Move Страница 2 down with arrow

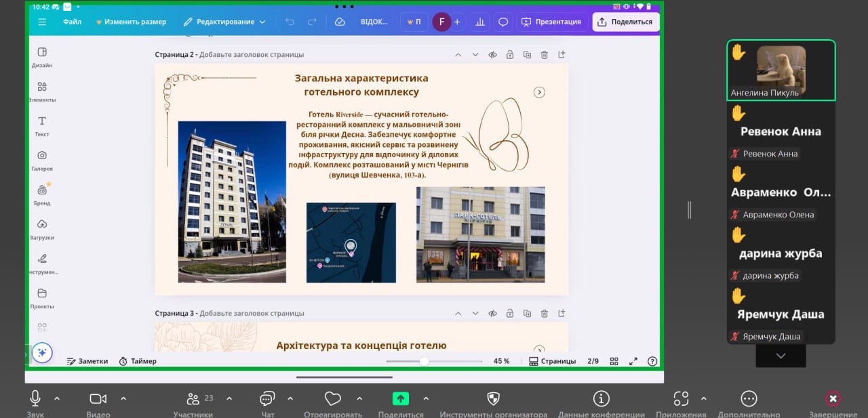pos(475,55)
